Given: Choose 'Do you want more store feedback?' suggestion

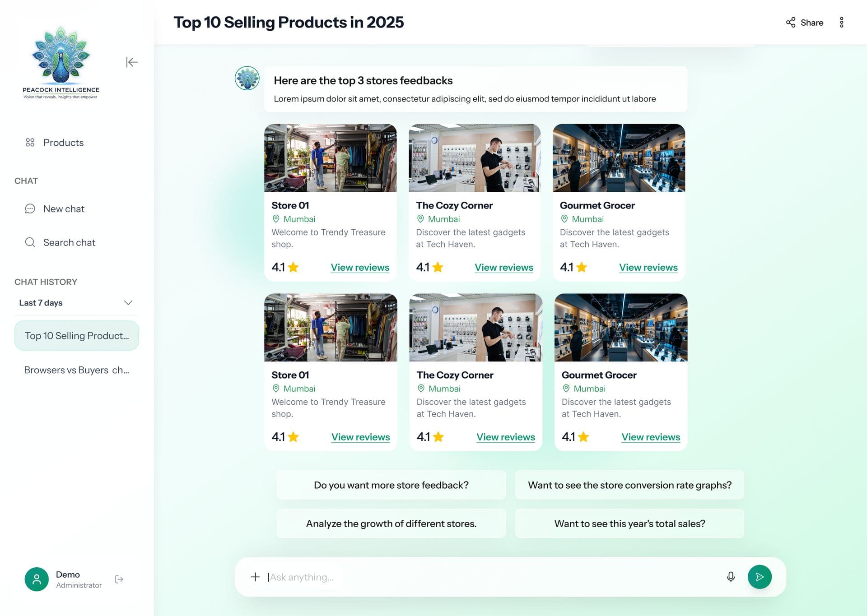Looking at the screenshot, I should (x=391, y=485).
